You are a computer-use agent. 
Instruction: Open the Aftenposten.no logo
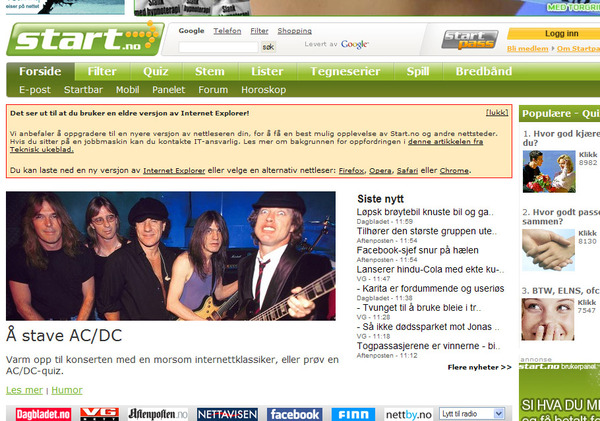(158, 414)
